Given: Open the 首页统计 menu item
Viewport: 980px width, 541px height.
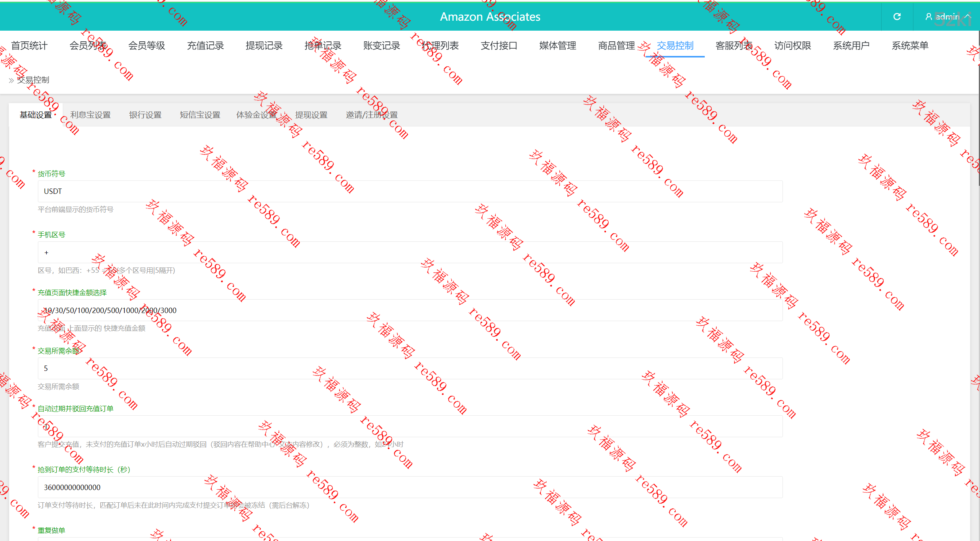Looking at the screenshot, I should [29, 46].
